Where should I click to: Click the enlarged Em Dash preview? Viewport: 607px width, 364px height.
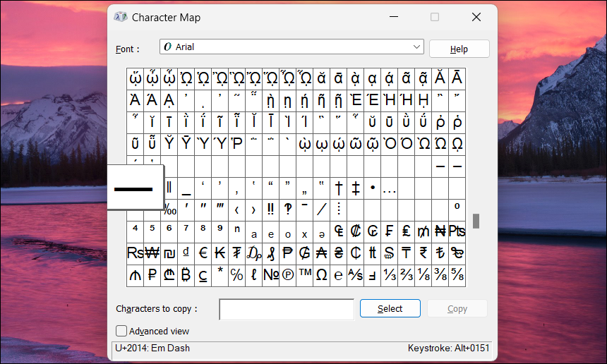coord(134,188)
